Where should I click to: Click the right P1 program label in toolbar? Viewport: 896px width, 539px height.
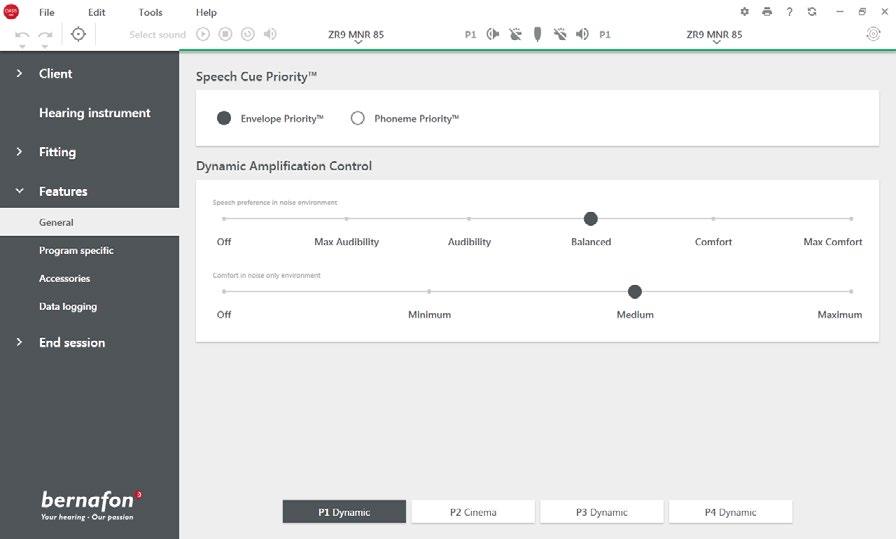point(605,35)
